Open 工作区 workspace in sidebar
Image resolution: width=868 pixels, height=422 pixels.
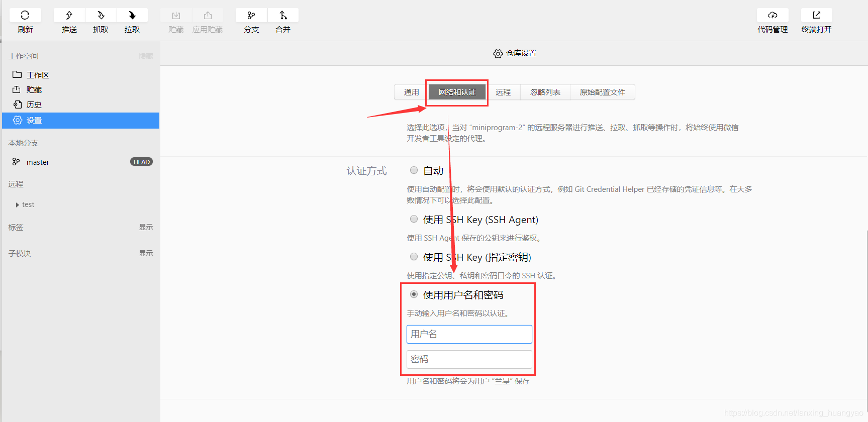(80, 75)
